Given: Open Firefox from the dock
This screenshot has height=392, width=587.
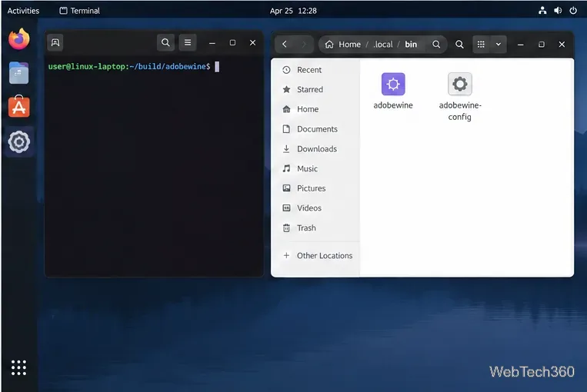Looking at the screenshot, I should pyautogui.click(x=18, y=39).
